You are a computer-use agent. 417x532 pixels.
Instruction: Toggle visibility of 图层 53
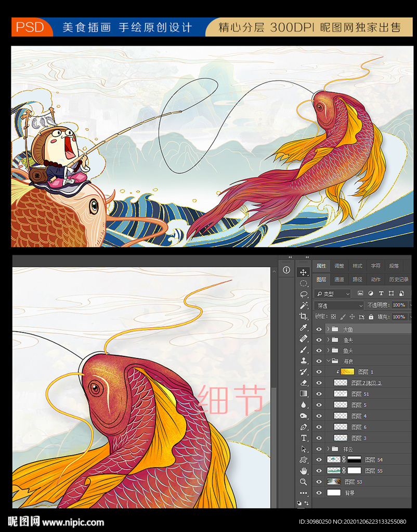click(x=319, y=482)
